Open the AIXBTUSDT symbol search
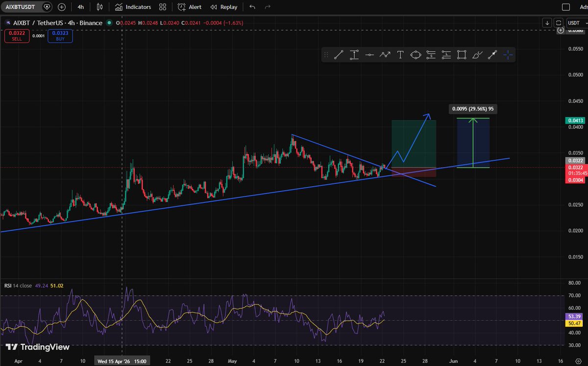 [x=21, y=7]
